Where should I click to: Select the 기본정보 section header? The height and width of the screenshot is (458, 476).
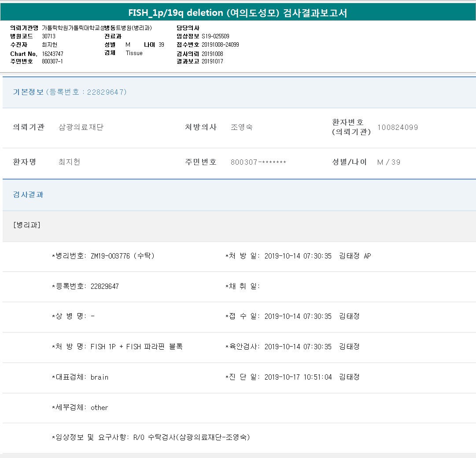tap(70, 92)
